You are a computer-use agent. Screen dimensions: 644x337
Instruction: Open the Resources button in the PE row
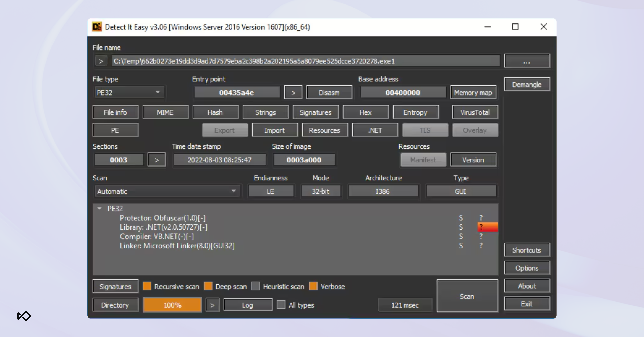(x=325, y=130)
